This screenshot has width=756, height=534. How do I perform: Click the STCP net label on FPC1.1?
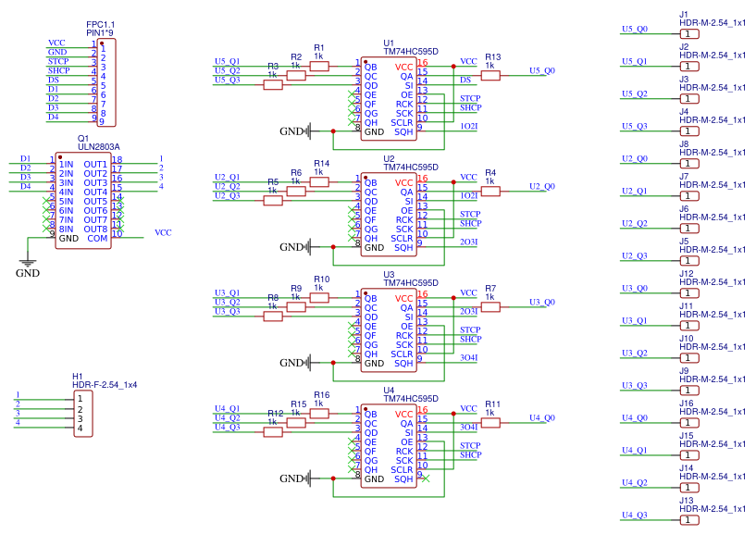click(58, 61)
